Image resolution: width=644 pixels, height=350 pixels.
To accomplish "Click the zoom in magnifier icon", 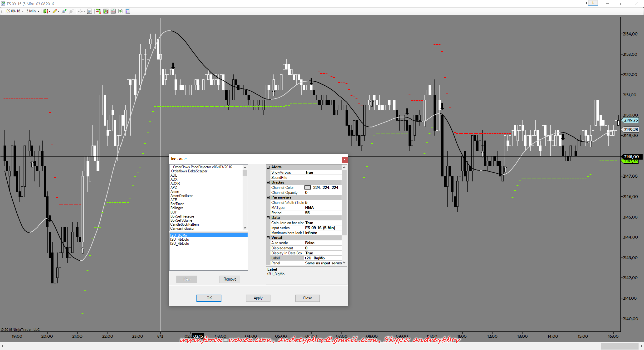I will (x=64, y=11).
